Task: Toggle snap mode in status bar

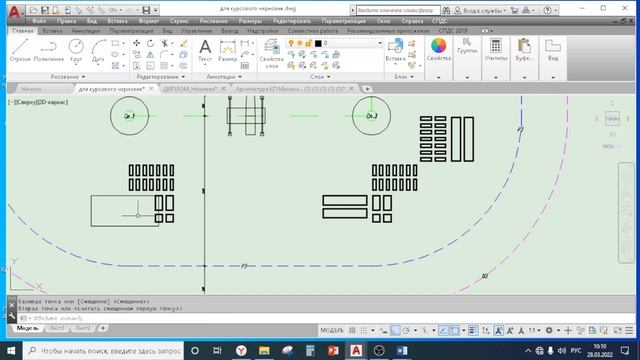Action: [364, 330]
